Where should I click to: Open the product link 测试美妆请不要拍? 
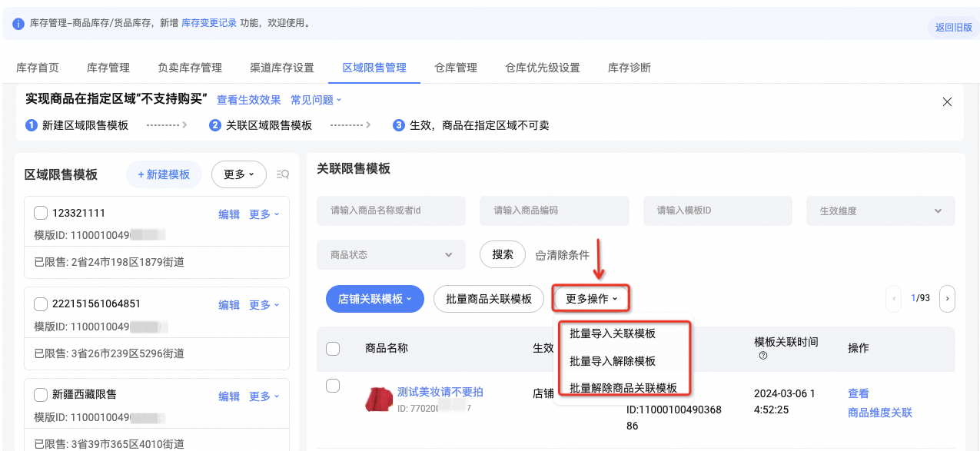click(440, 392)
